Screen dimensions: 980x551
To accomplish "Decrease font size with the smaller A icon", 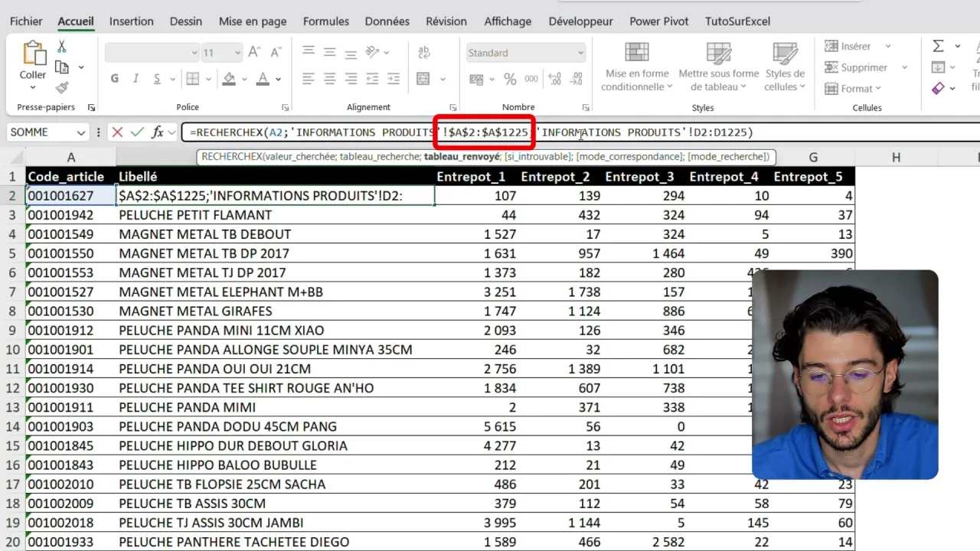I will click(x=275, y=53).
